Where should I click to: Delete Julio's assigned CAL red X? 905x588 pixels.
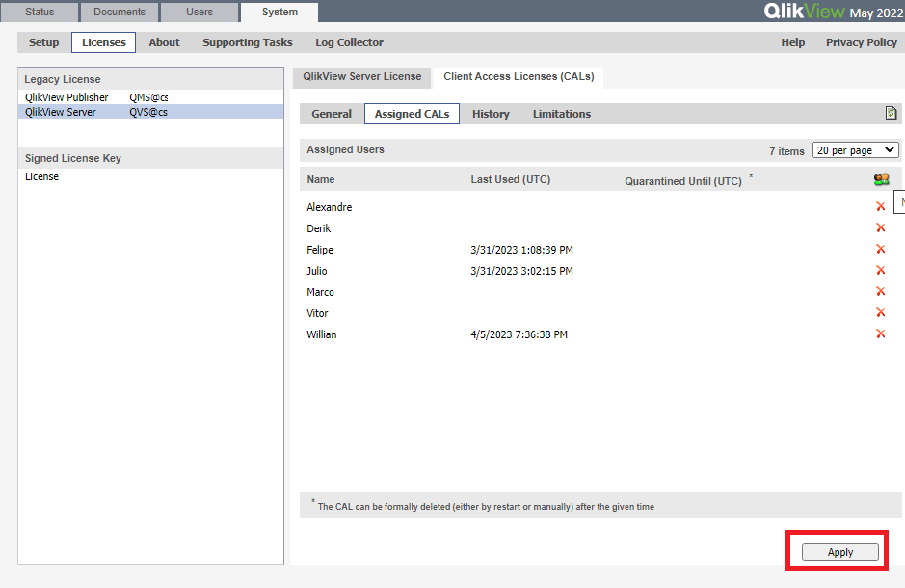[880, 270]
